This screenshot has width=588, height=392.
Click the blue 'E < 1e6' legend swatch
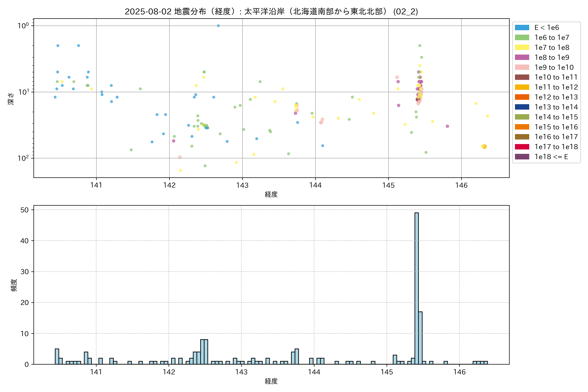[x=522, y=27]
